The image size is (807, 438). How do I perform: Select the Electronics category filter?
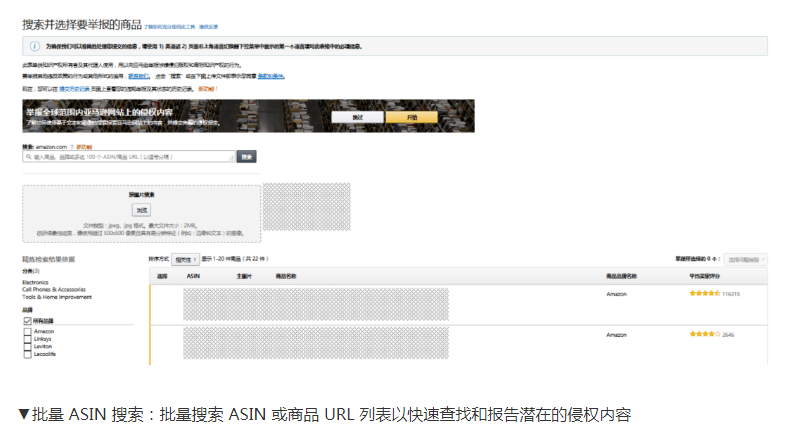click(35, 282)
